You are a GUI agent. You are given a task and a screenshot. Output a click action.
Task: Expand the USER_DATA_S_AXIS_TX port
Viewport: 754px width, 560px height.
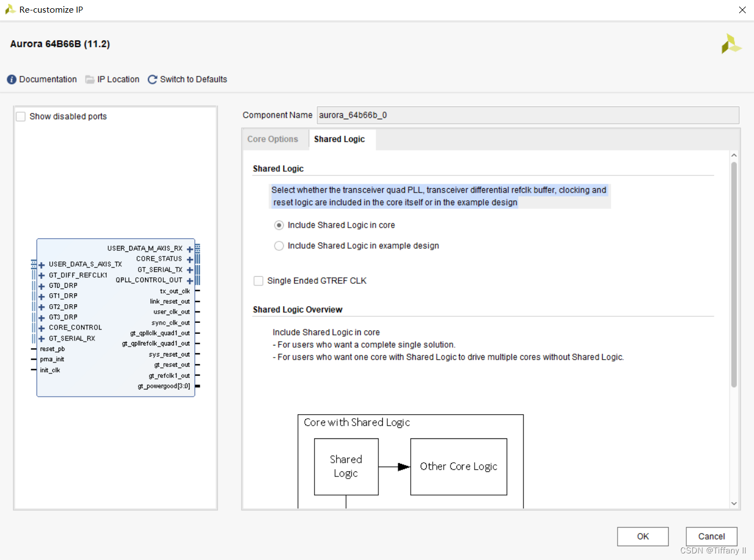(x=42, y=265)
